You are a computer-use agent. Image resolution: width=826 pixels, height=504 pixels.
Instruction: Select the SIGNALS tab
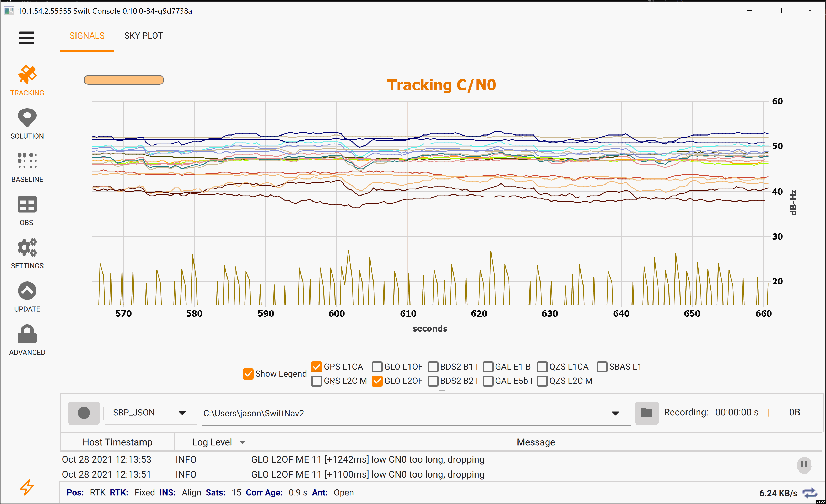[x=87, y=36]
